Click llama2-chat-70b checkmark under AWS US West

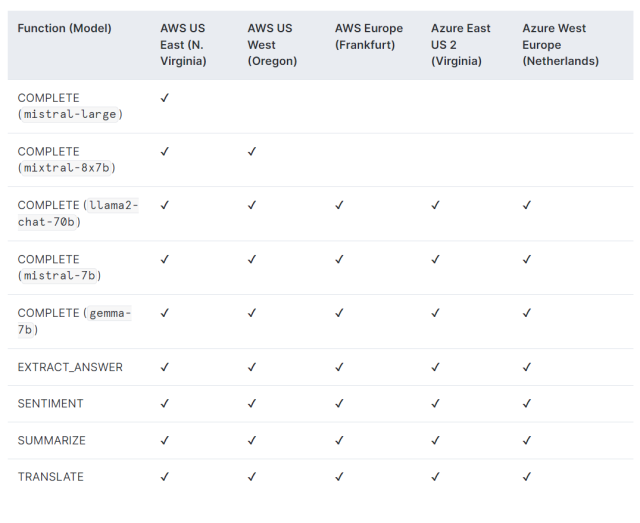(252, 205)
